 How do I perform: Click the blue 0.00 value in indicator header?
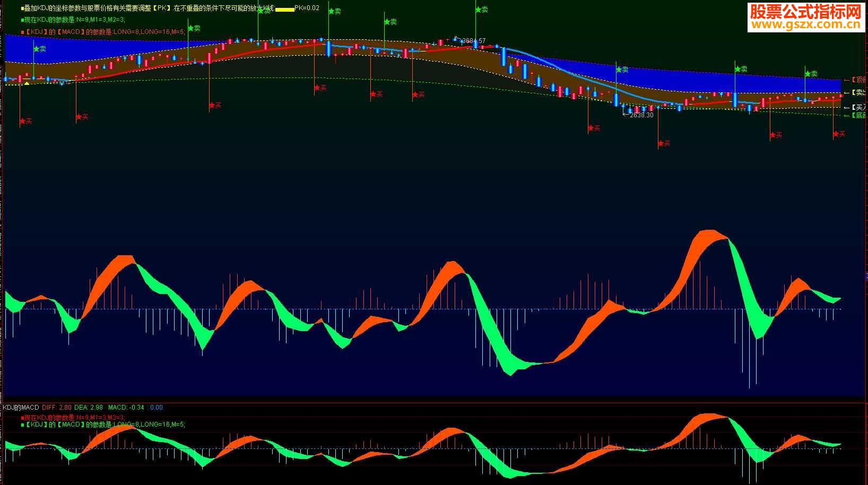click(x=157, y=408)
